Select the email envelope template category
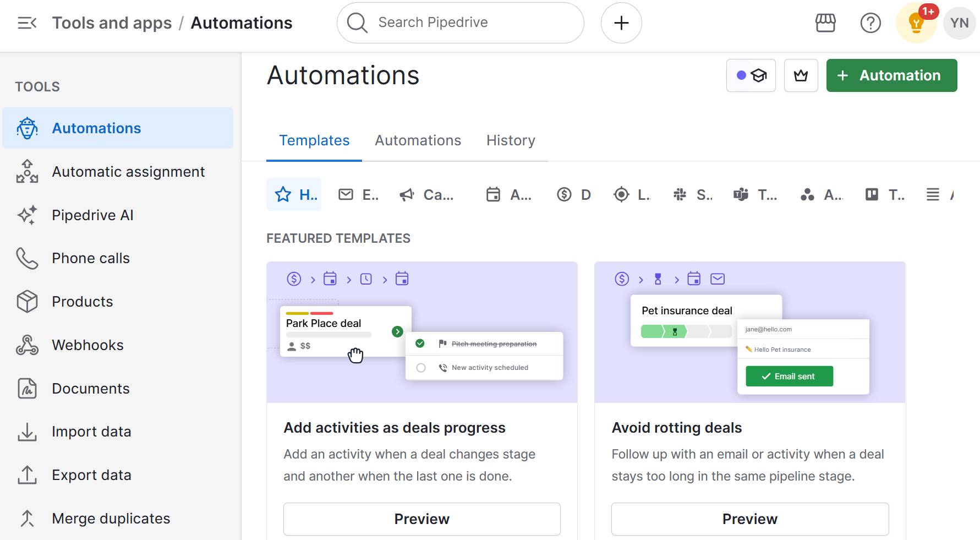980x540 pixels. [358, 194]
